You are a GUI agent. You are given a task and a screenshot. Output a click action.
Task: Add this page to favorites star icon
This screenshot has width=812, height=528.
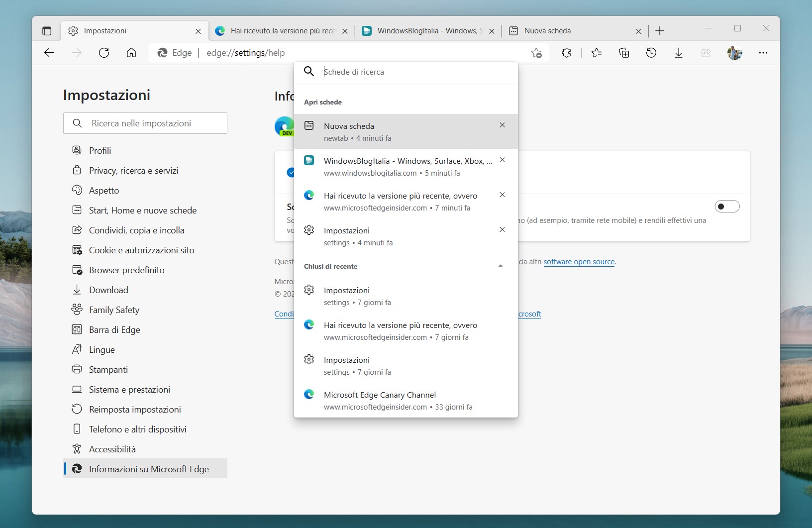point(536,53)
